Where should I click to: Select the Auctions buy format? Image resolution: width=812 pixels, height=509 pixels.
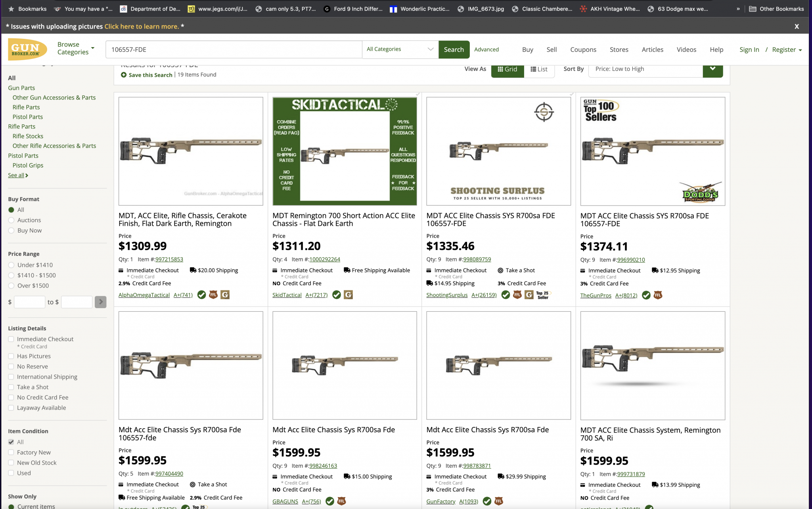tap(11, 220)
